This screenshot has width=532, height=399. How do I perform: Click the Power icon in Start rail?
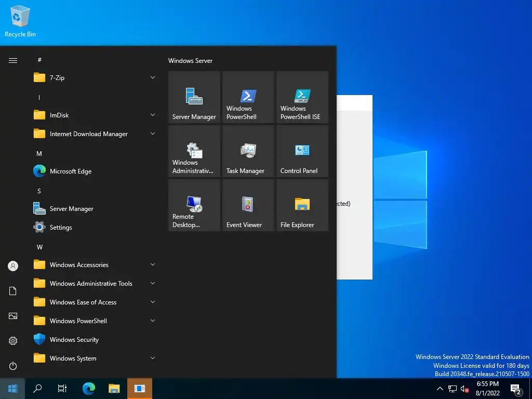pos(13,366)
